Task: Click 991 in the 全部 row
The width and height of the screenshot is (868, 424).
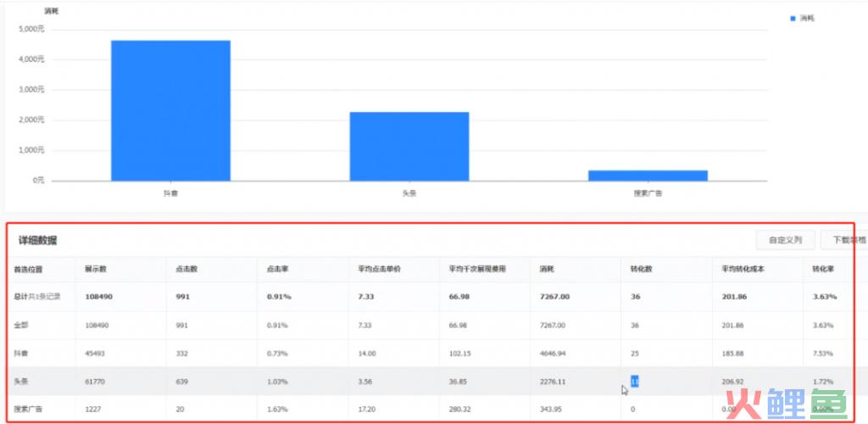Action: [181, 326]
